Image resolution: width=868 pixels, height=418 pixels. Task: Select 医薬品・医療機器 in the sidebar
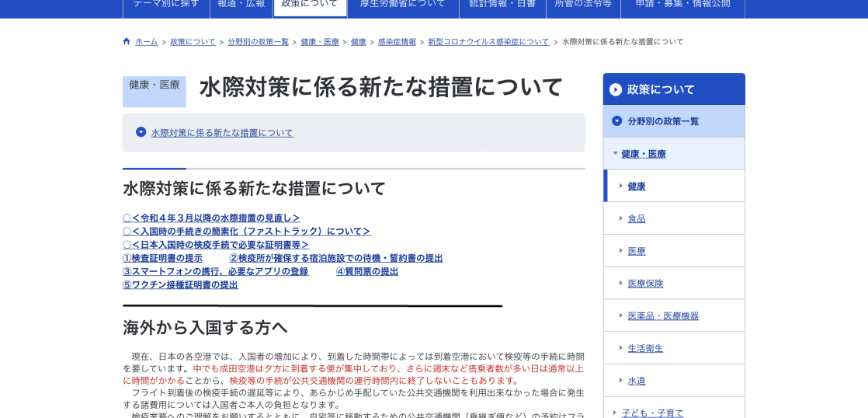click(663, 316)
